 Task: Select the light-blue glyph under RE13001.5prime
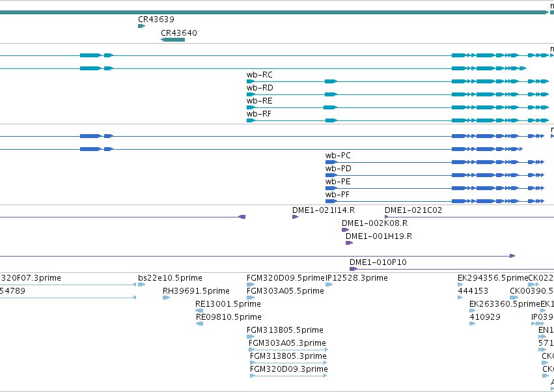coord(199,311)
